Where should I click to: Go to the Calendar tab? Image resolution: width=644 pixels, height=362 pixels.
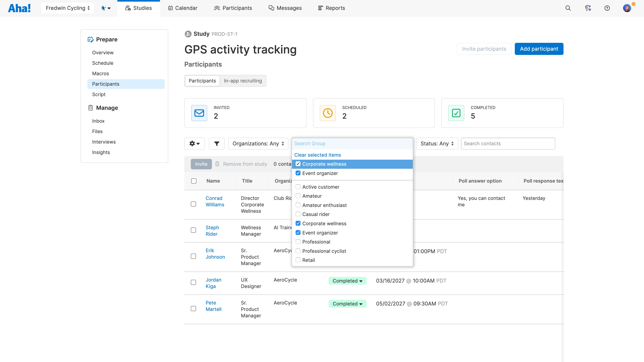[x=183, y=8]
